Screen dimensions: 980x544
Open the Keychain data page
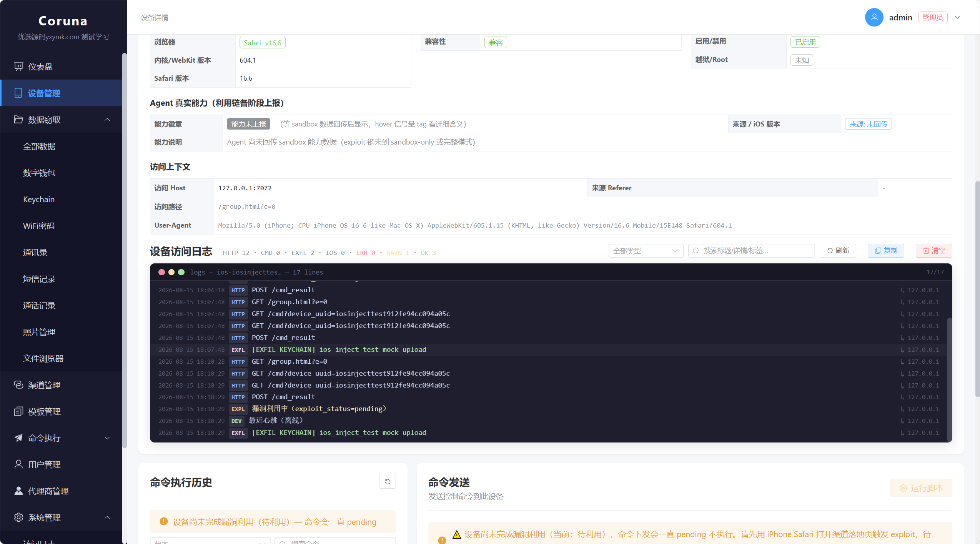pyautogui.click(x=62, y=199)
